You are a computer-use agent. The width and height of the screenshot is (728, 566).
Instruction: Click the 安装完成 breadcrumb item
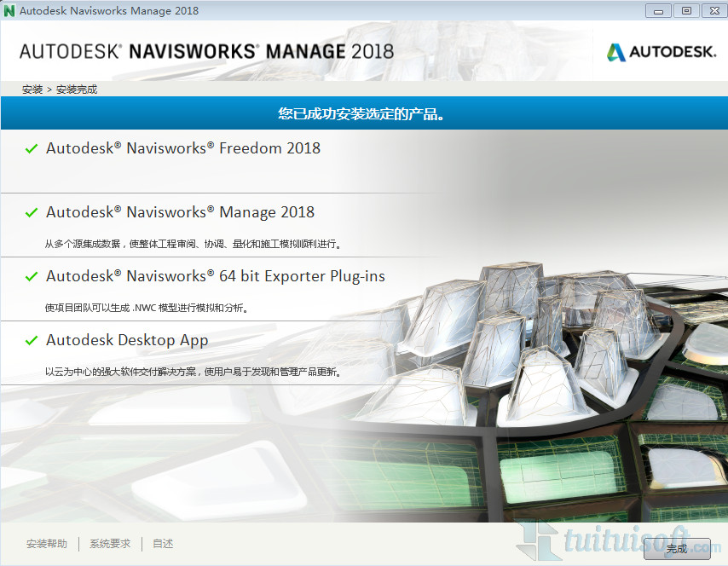[x=77, y=90]
